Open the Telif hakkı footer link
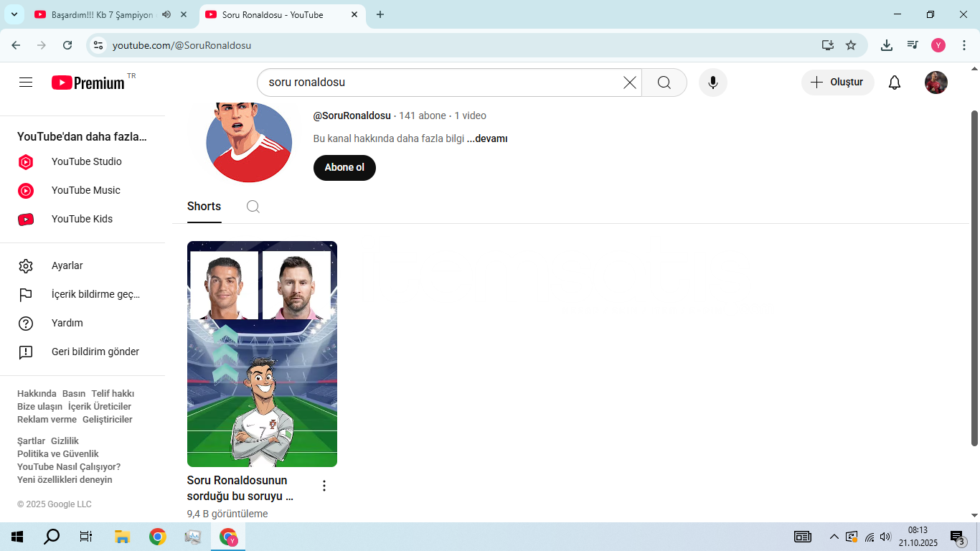This screenshot has width=980, height=551. click(113, 394)
